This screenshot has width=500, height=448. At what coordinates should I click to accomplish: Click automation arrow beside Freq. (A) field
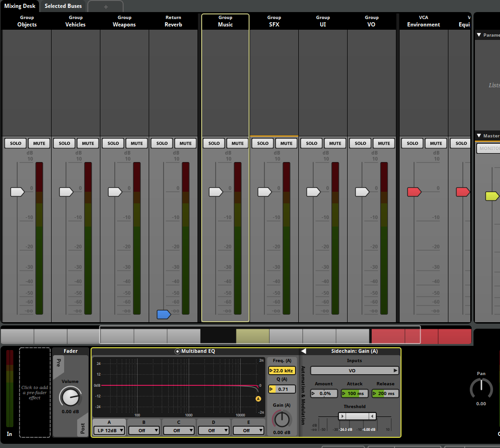coord(270,370)
